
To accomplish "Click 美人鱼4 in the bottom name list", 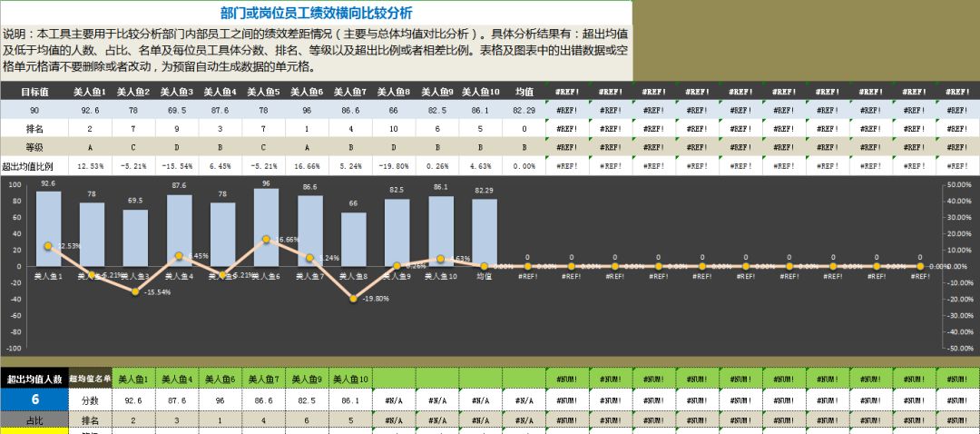I will point(177,379).
